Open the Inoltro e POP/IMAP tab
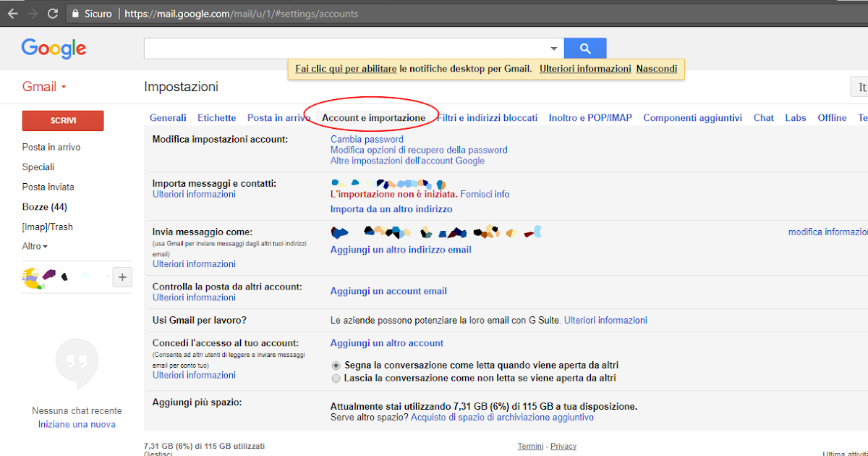The width and height of the screenshot is (868, 456). (x=590, y=118)
